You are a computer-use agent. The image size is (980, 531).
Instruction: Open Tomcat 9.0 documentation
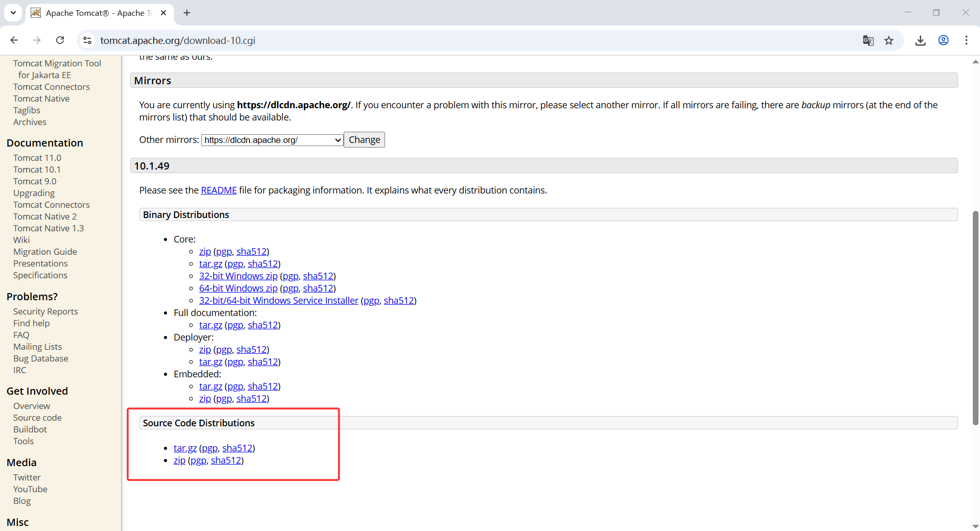tap(35, 181)
